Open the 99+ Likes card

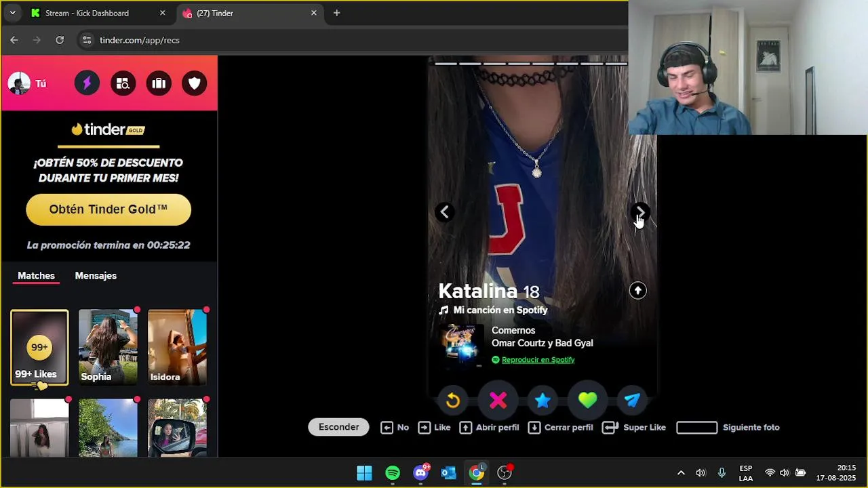tap(39, 348)
